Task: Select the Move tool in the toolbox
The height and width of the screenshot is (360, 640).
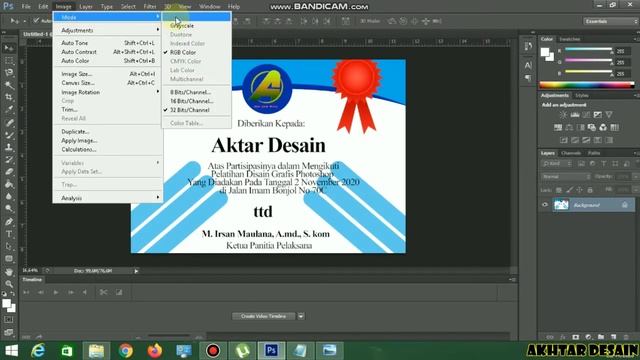Action: (9, 48)
